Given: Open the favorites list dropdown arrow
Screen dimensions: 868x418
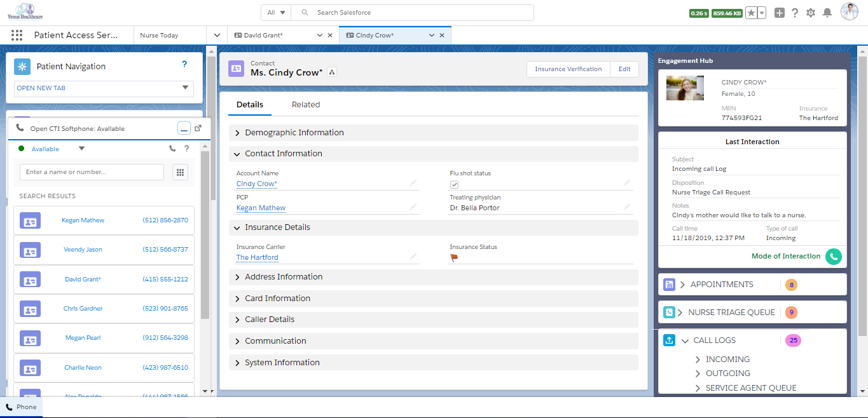Looking at the screenshot, I should pyautogui.click(x=762, y=13).
